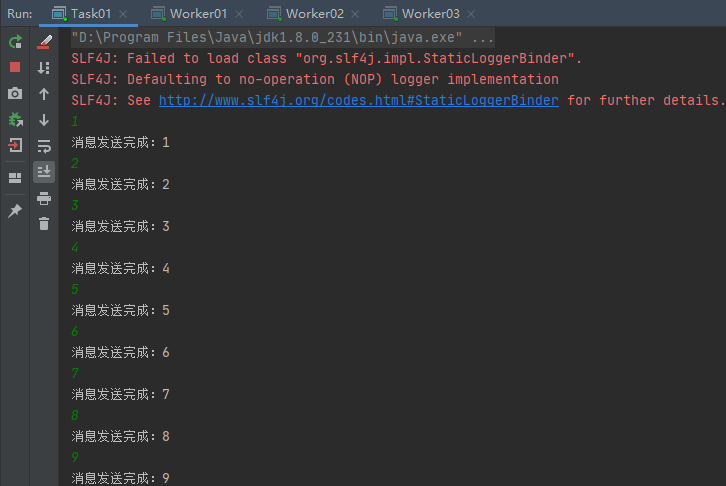The image size is (726, 486).
Task: Toggle the Pin Tab pushpin
Action: point(15,211)
